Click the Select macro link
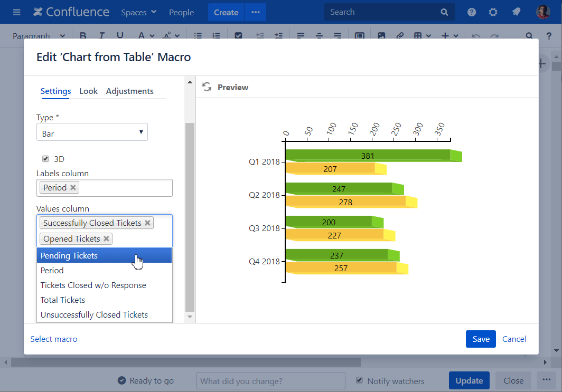The height and width of the screenshot is (392, 562). [54, 339]
